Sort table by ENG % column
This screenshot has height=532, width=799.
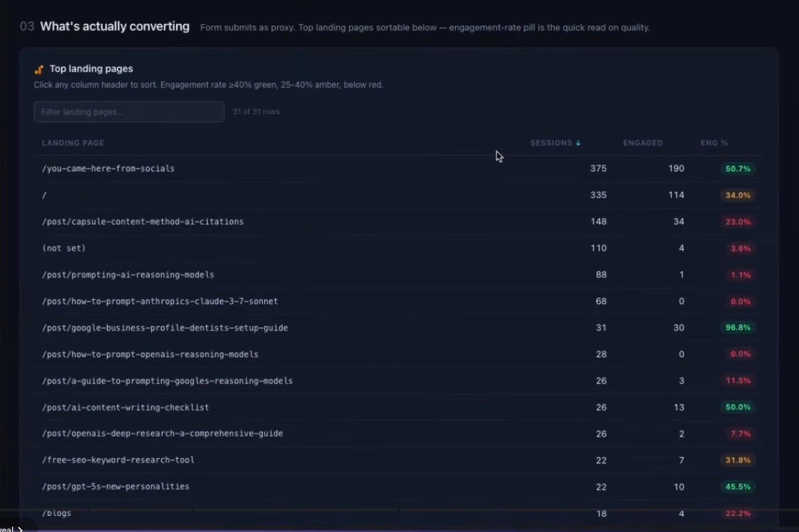pyautogui.click(x=714, y=143)
